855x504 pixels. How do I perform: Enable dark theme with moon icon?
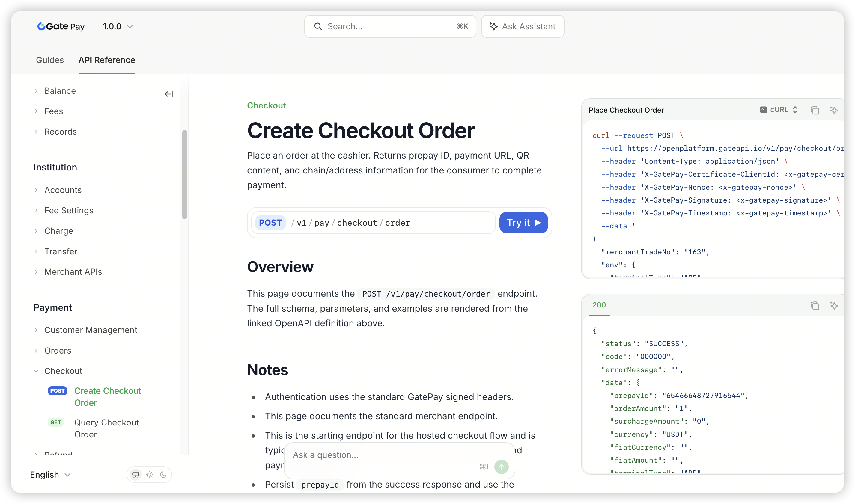pyautogui.click(x=163, y=474)
